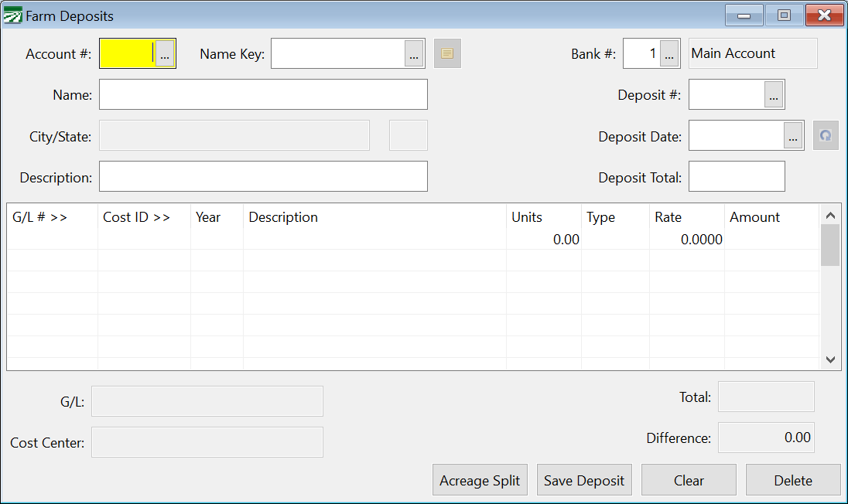Click the Deposit Total field
The height and width of the screenshot is (504, 848).
click(x=737, y=175)
